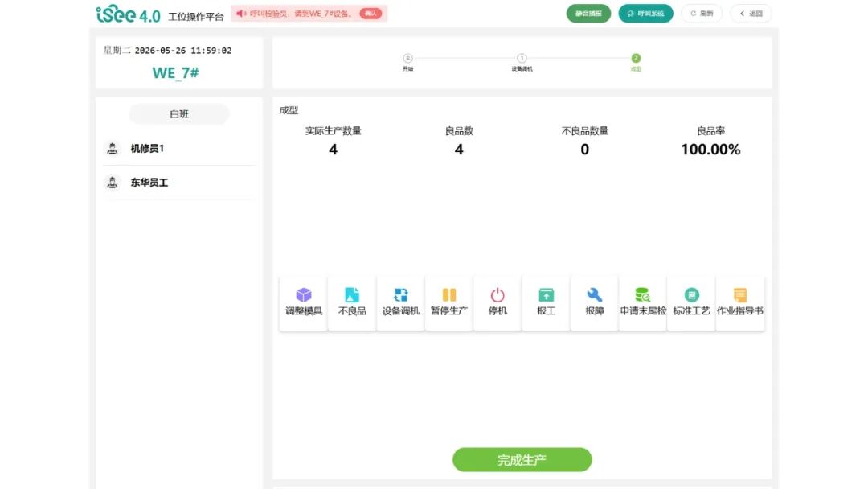Viewport: 868px width, 489px height.
Task: Select the 东华员工 staff row
Action: (x=178, y=183)
